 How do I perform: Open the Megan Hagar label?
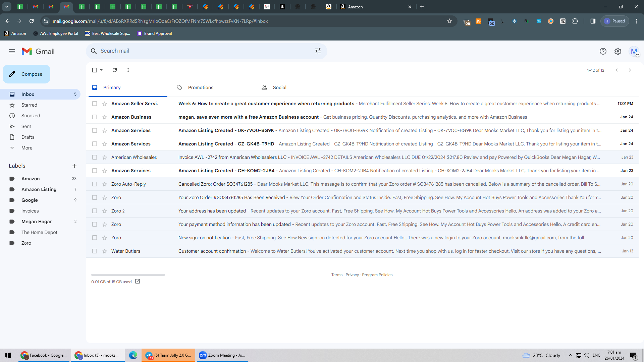[40, 222]
